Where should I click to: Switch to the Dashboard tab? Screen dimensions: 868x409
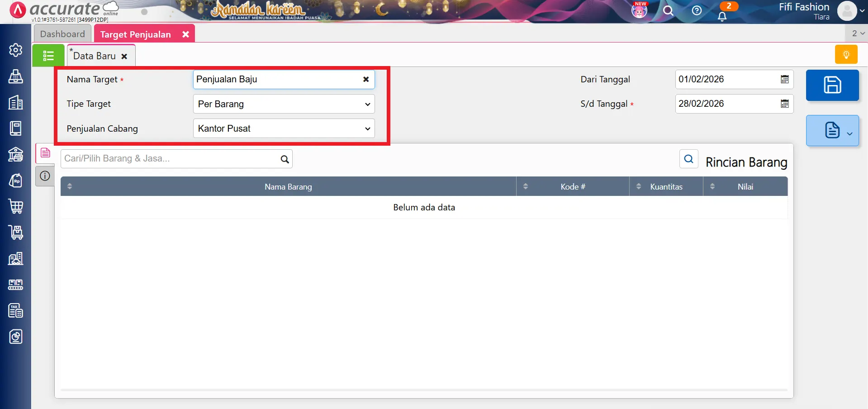click(62, 34)
